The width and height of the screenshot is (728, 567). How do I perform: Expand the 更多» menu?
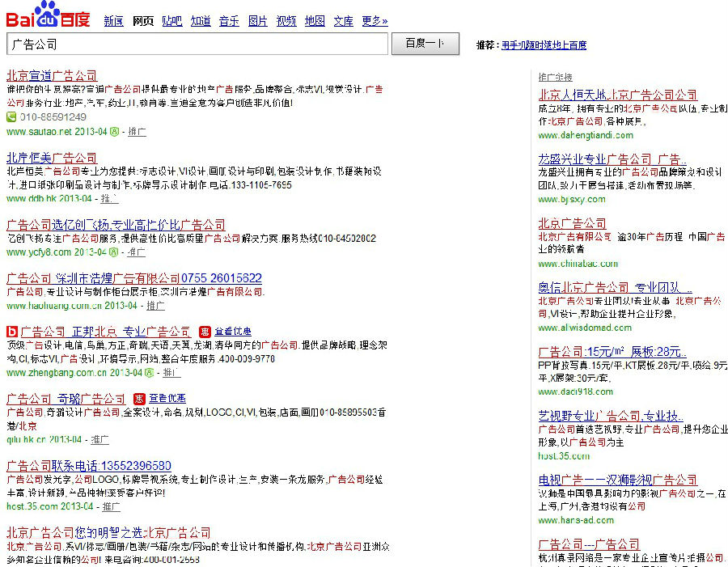375,21
